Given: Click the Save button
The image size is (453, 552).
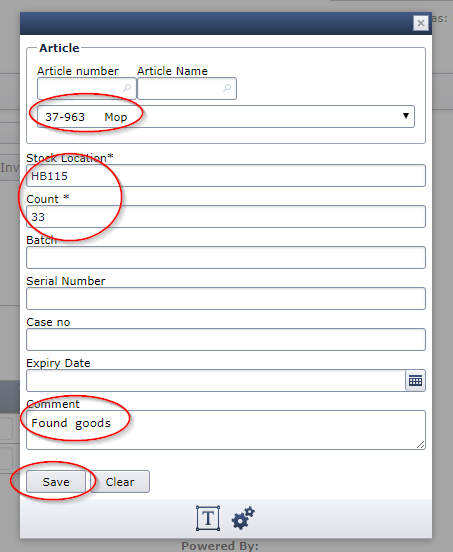Looking at the screenshot, I should point(56,482).
